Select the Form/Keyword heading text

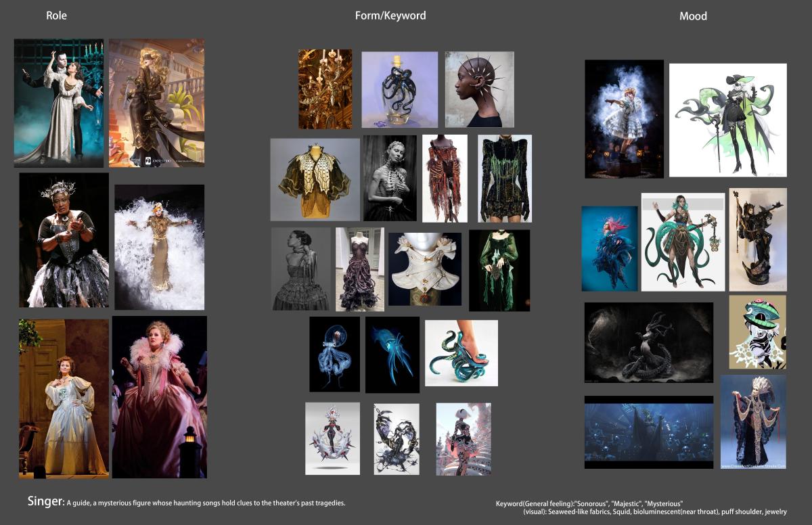pos(390,16)
